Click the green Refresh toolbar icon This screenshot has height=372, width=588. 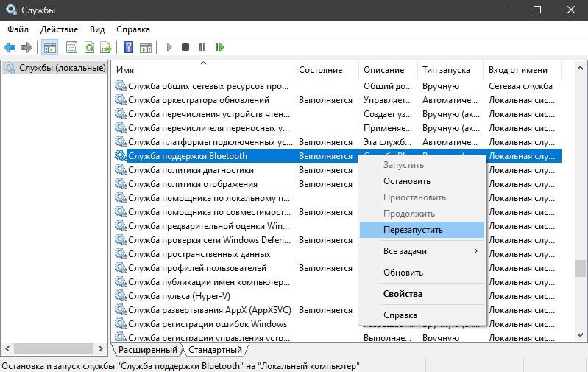click(x=89, y=47)
